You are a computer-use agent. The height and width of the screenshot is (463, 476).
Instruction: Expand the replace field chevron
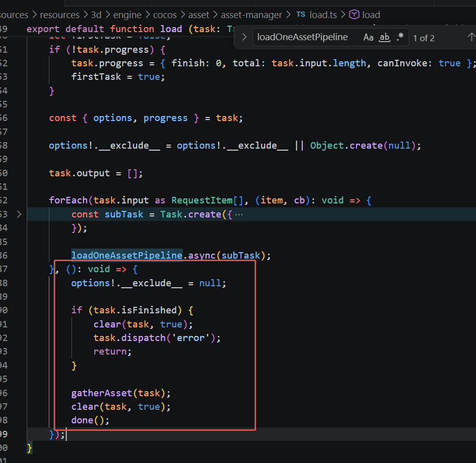pos(244,37)
